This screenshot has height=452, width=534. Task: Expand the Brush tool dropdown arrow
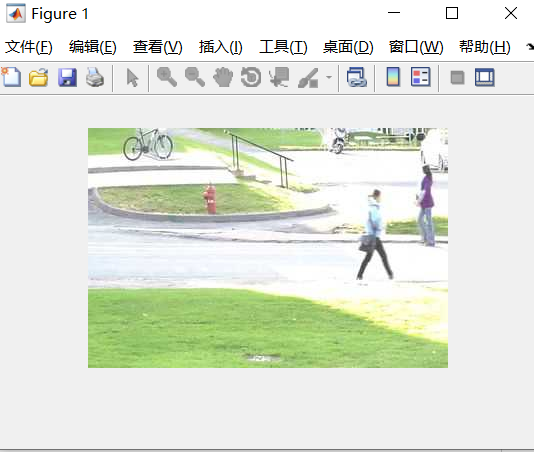click(x=329, y=77)
